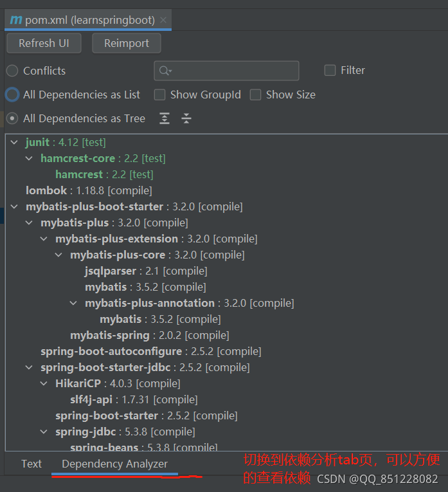Select slf4j-api : 1.7.31 row
The width and height of the screenshot is (448, 492).
[134, 399]
